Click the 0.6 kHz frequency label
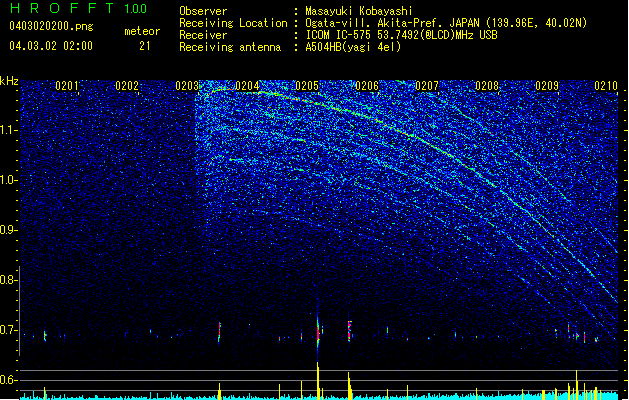629x400 pixels. pos(9,380)
